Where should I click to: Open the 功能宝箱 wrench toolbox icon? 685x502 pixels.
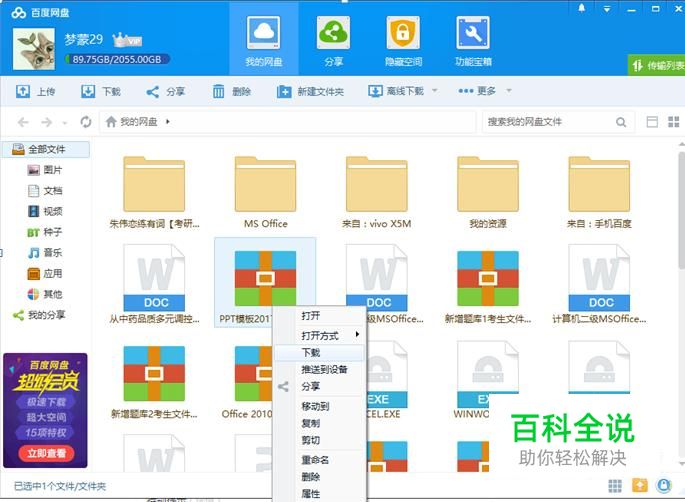(x=473, y=33)
